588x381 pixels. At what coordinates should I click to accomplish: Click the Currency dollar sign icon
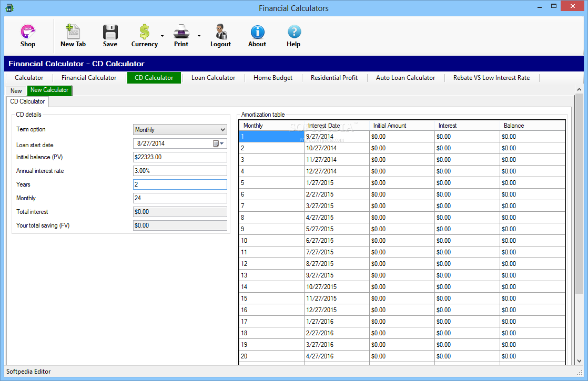click(x=144, y=32)
